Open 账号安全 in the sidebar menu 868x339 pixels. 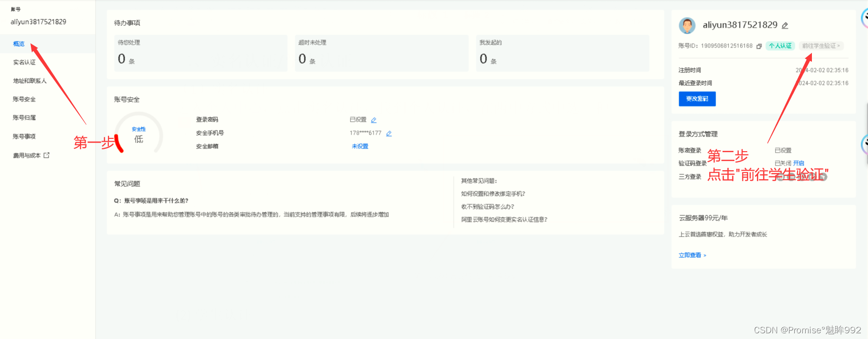coord(24,99)
